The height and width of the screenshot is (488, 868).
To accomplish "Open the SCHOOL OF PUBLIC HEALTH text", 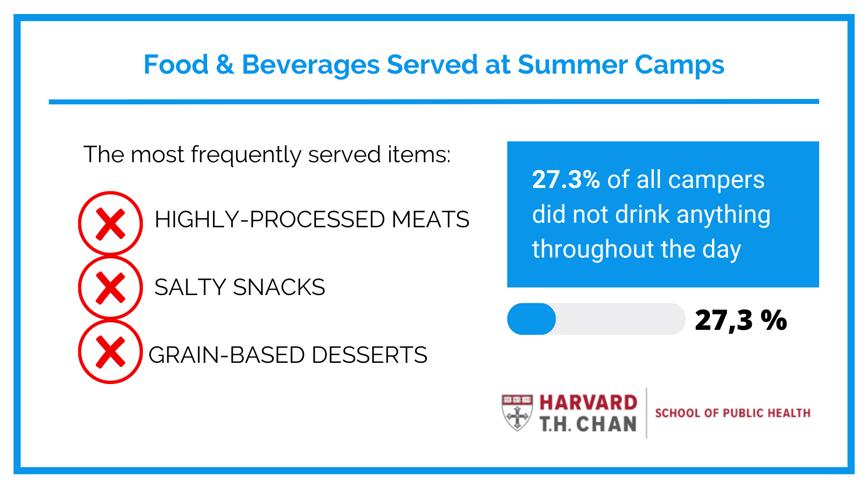I will 732,413.
